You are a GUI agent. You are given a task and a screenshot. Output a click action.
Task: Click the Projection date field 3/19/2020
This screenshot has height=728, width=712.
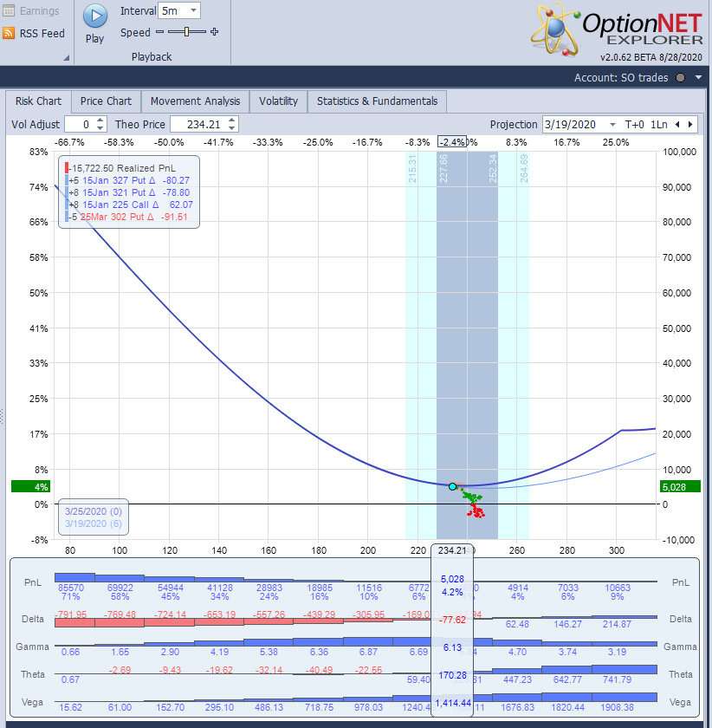coord(571,125)
